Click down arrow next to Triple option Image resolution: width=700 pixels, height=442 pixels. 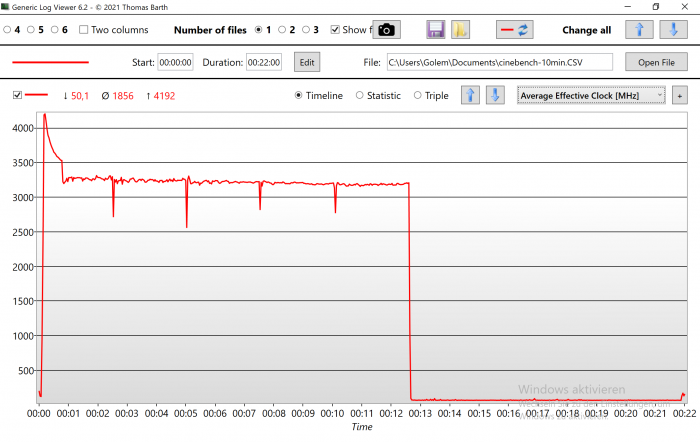pos(494,96)
